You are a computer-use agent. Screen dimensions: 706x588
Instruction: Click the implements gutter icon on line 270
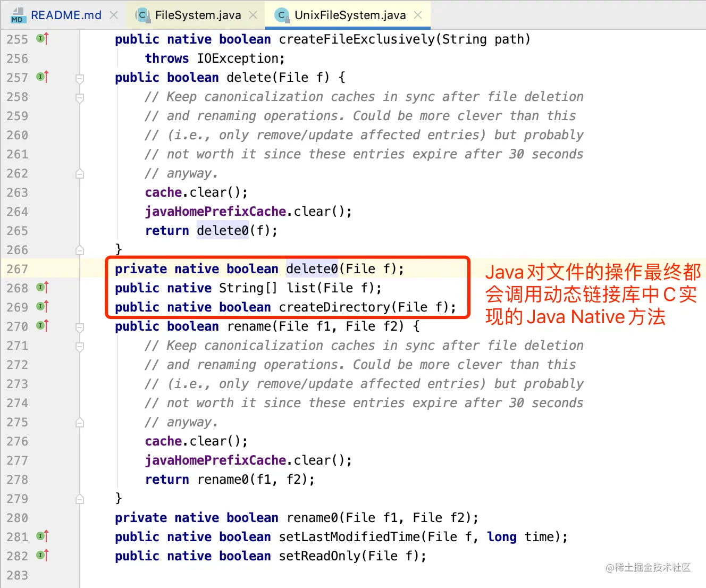pyautogui.click(x=43, y=325)
